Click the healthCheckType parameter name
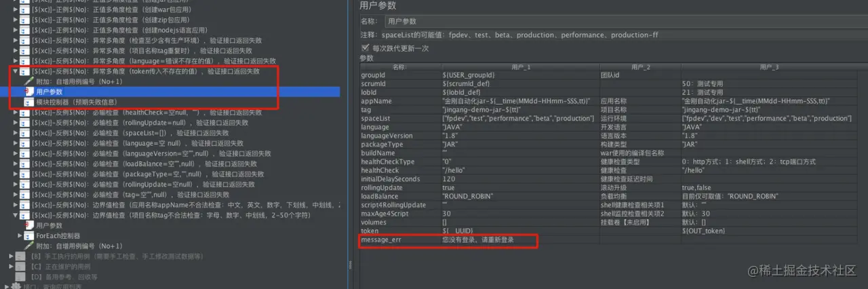The height and width of the screenshot is (289, 868). coord(400,161)
